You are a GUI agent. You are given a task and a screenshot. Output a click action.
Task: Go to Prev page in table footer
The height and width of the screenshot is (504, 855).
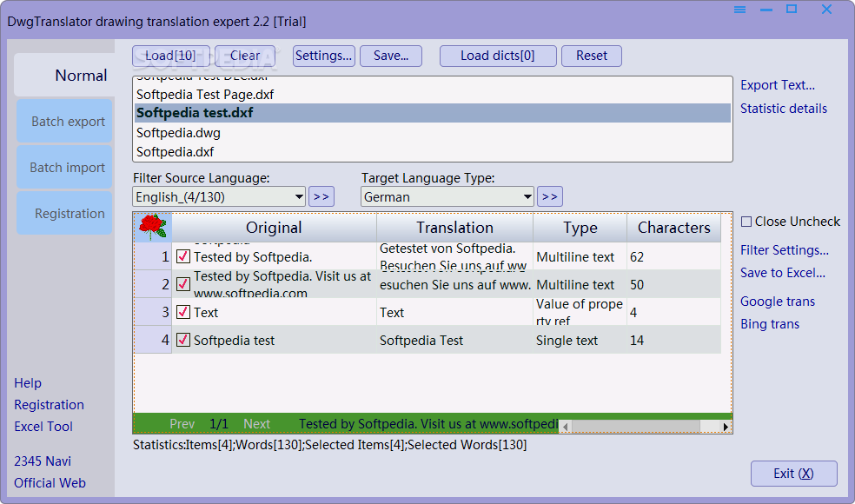pos(182,424)
